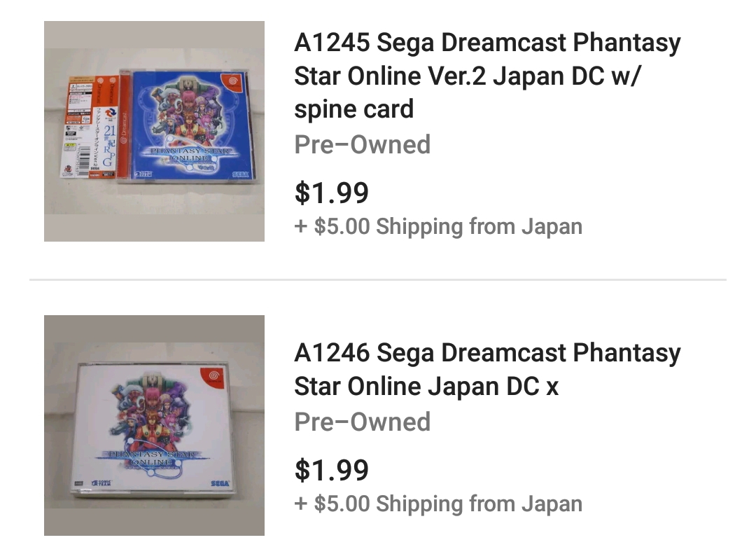756x554 pixels.
Task: Tap Pre-Owned condition label under A1246 listing
Action: [363, 422]
